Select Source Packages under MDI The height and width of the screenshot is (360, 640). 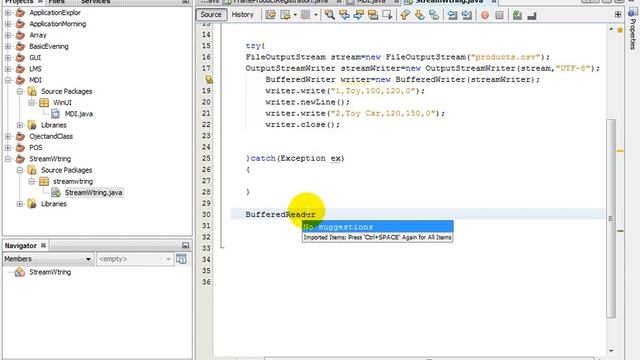click(67, 91)
